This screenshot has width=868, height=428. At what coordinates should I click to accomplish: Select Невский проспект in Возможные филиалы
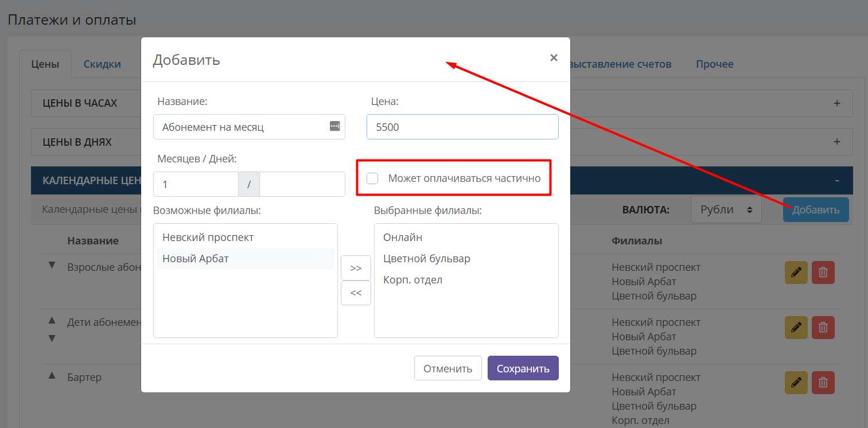(x=246, y=237)
